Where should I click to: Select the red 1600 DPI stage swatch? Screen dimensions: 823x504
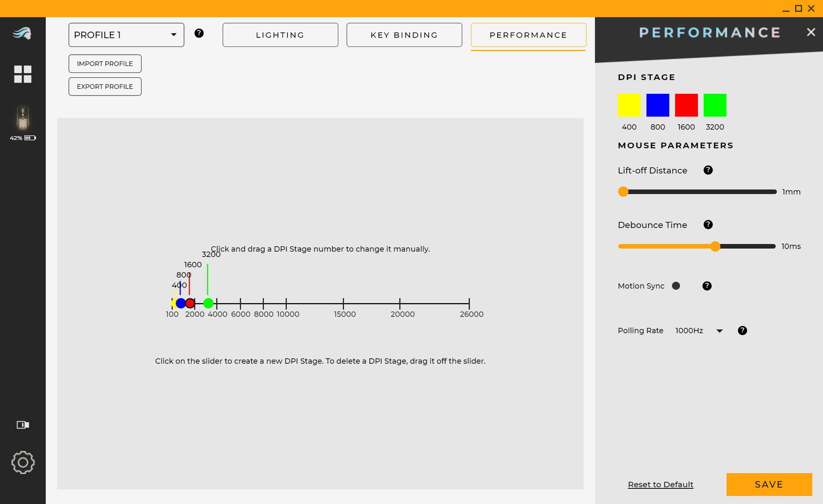click(x=686, y=105)
